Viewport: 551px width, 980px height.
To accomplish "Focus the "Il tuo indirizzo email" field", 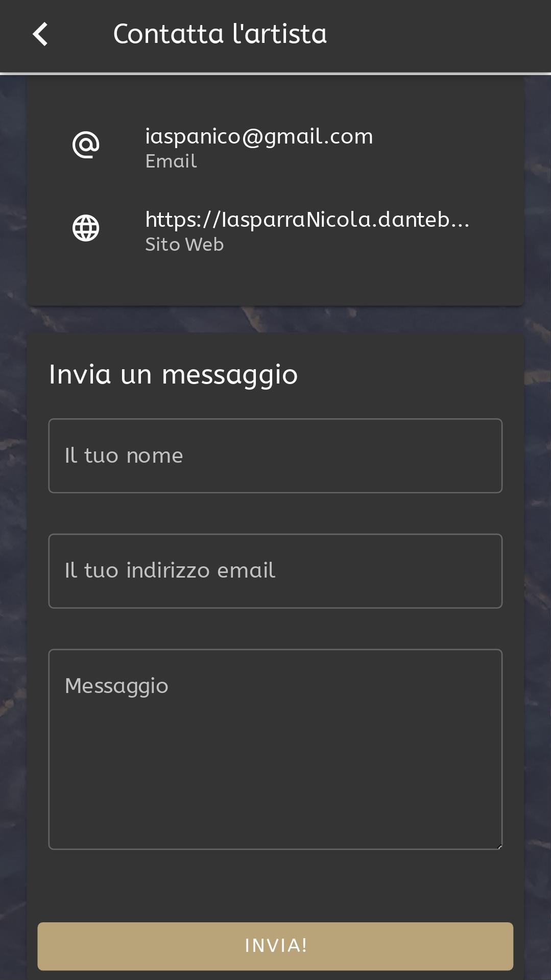I will click(275, 571).
